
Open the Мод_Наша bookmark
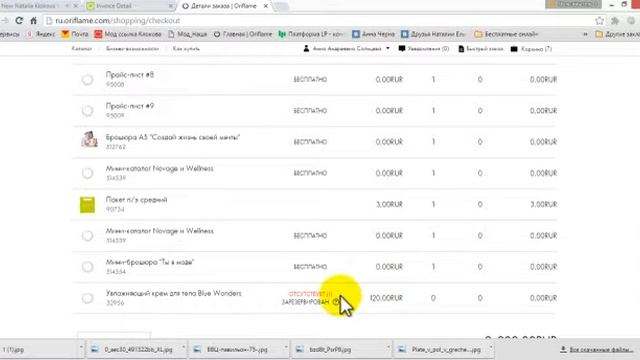pos(188,34)
